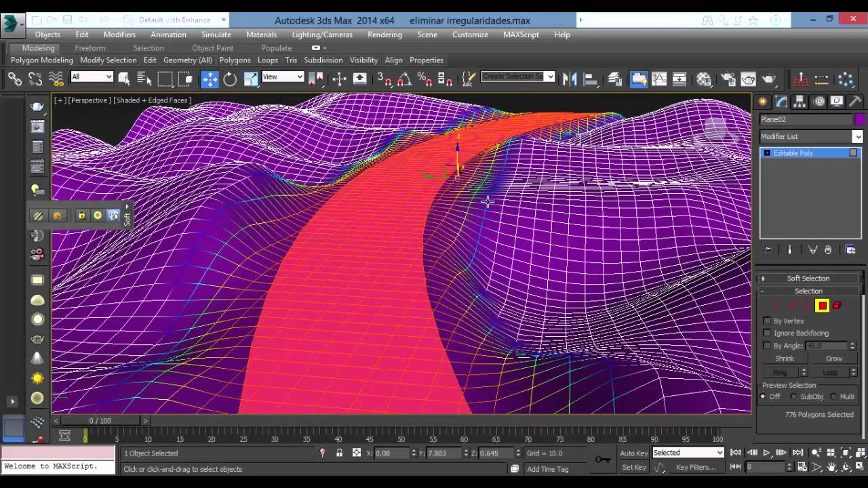Click the Align tool icon

pos(590,79)
